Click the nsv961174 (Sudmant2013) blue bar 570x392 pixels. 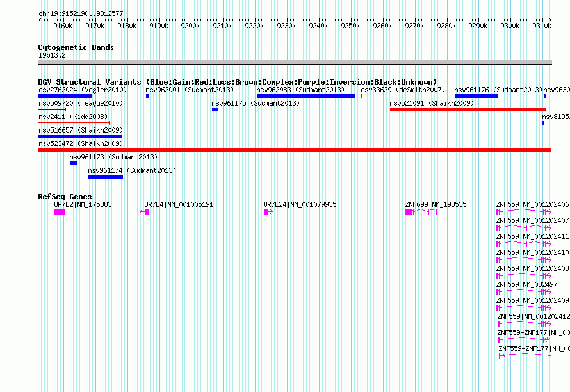tap(106, 177)
